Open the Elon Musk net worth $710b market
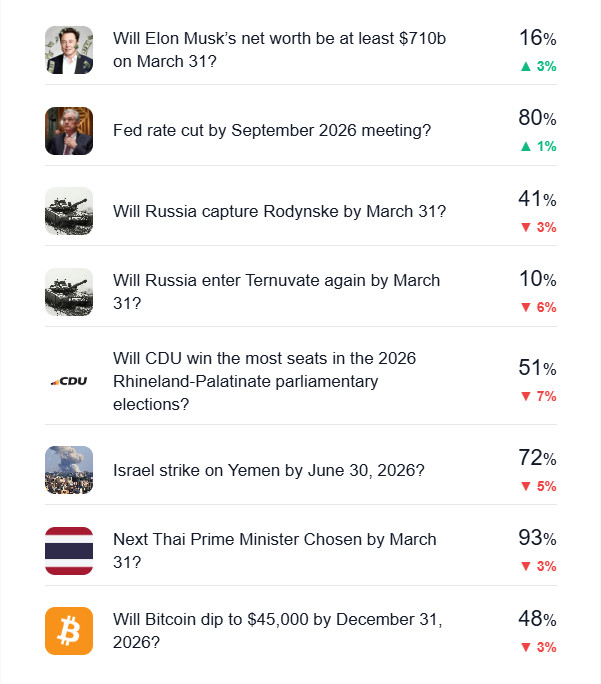The image size is (601, 684). click(x=279, y=50)
